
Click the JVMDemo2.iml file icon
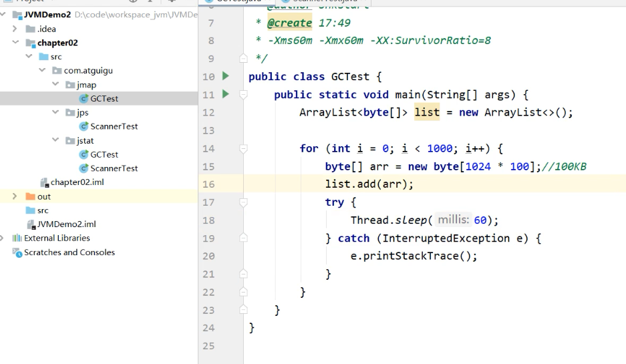coord(31,224)
